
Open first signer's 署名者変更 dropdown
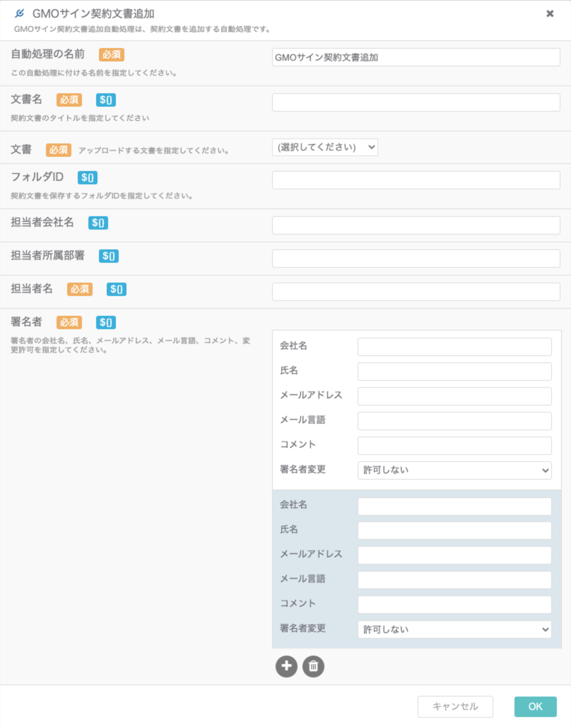point(454,470)
